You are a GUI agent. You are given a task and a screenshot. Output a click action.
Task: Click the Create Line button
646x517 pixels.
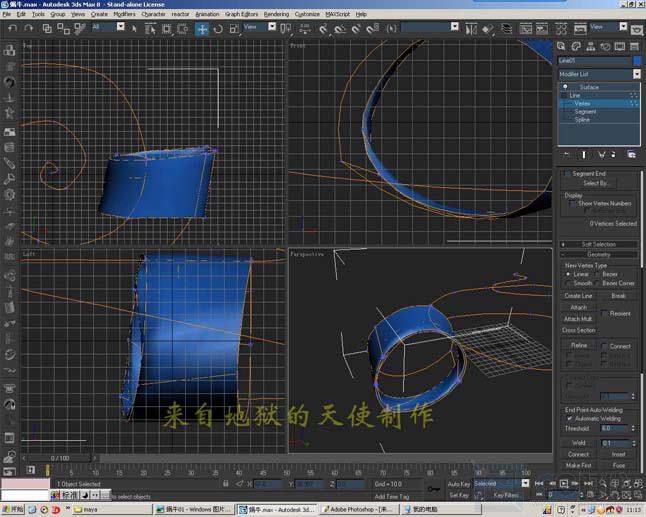pyautogui.click(x=578, y=296)
